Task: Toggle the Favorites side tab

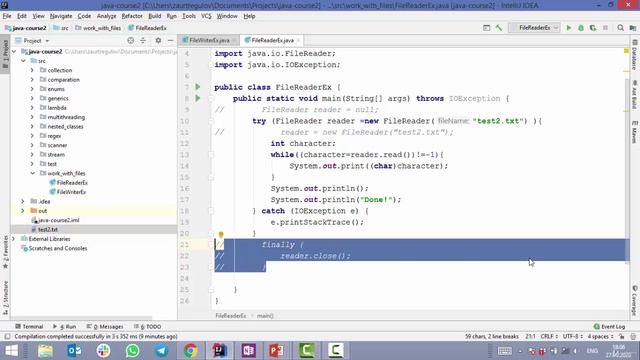Action: pos(5,252)
